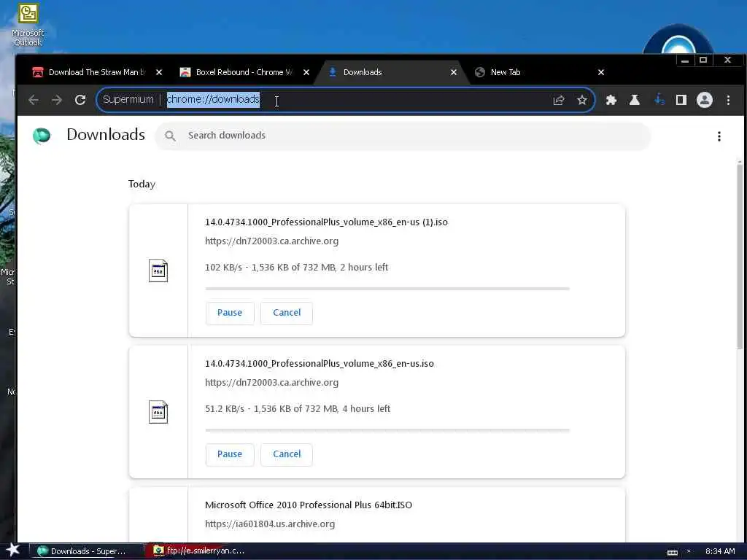747x560 pixels.
Task: Open the share page icon in address bar
Action: (x=559, y=100)
